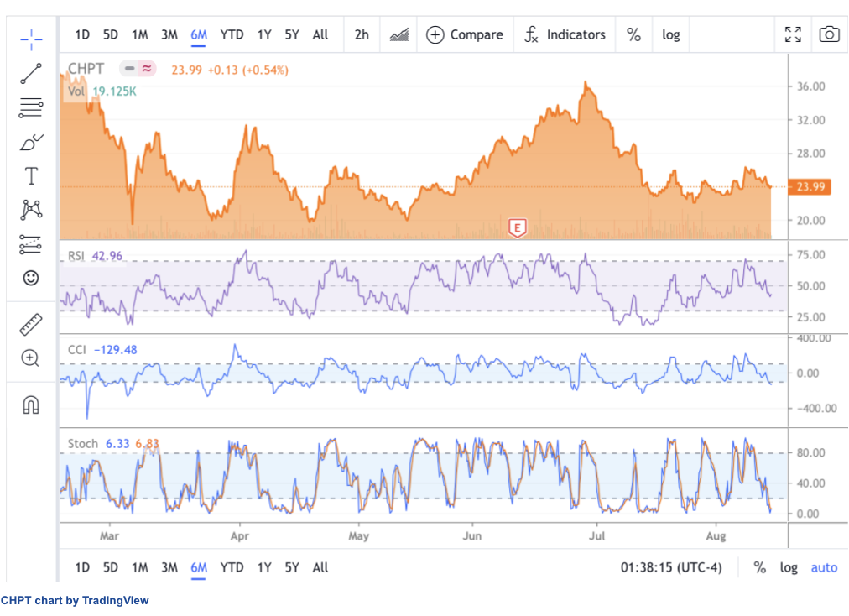
Task: Select the text annotation tool
Action: coord(31,176)
